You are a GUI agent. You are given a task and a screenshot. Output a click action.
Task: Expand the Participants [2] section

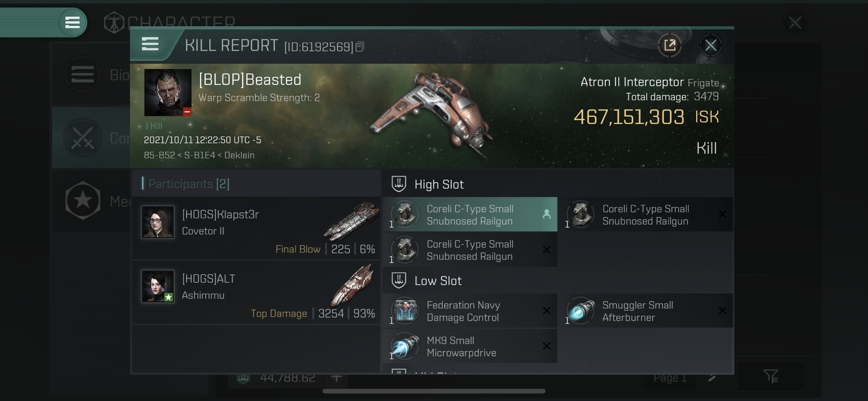click(x=188, y=184)
